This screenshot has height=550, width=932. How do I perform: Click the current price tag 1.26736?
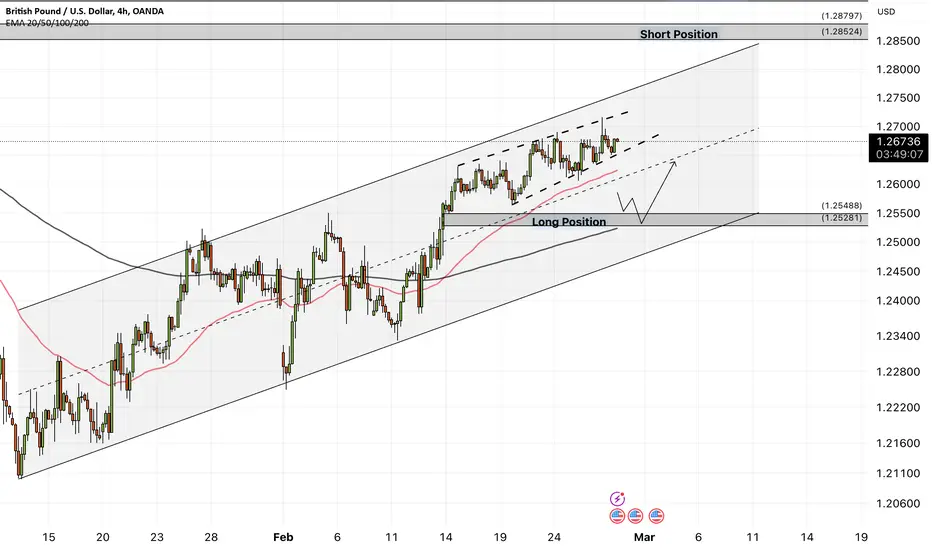click(898, 142)
